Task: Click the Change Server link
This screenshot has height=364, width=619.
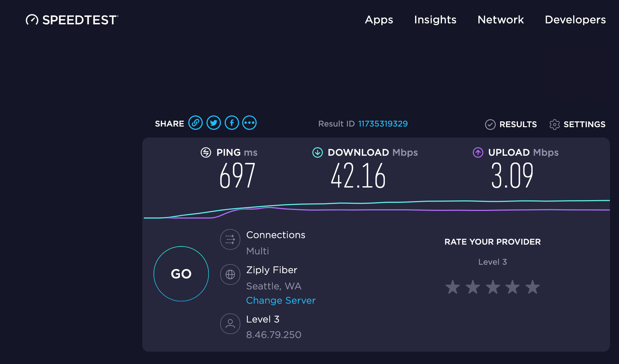Action: [x=281, y=300]
